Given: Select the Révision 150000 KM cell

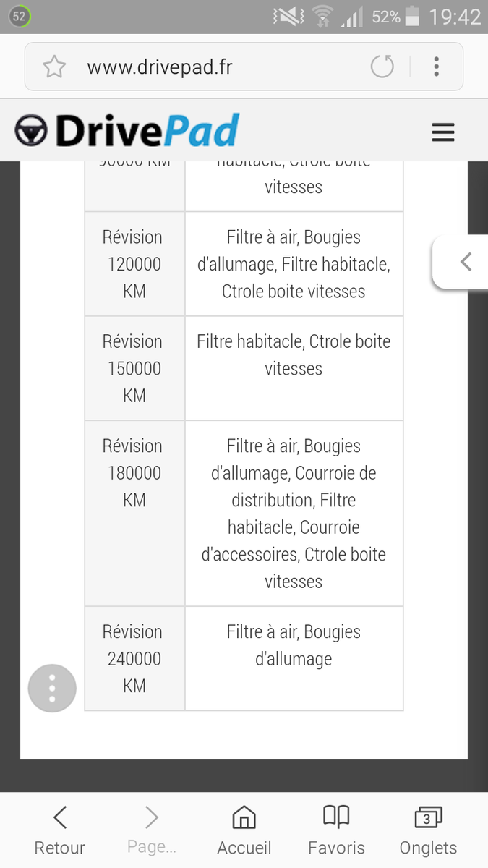Looking at the screenshot, I should [x=134, y=368].
